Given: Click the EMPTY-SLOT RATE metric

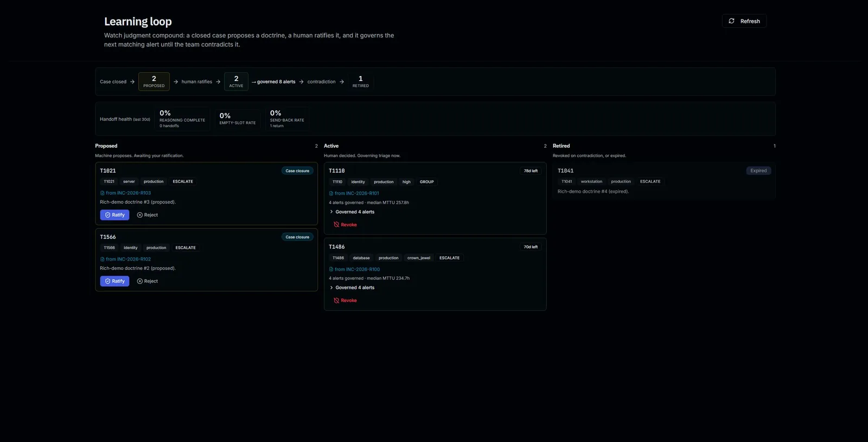Looking at the screenshot, I should (238, 119).
